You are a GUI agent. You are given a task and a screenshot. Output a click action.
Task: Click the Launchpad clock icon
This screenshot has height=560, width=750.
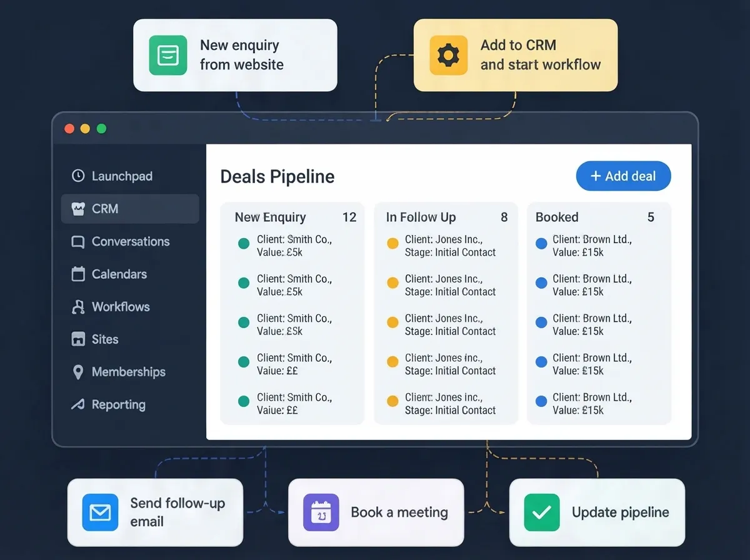tap(78, 176)
